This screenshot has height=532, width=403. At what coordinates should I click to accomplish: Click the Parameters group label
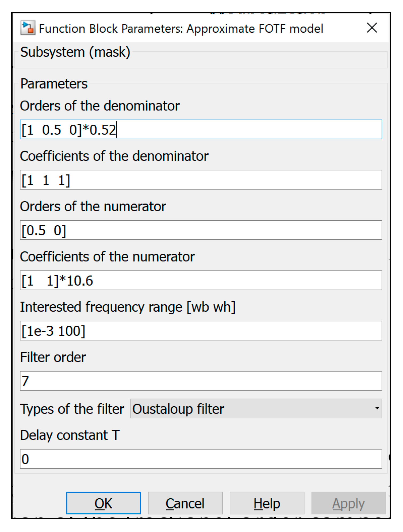point(54,84)
